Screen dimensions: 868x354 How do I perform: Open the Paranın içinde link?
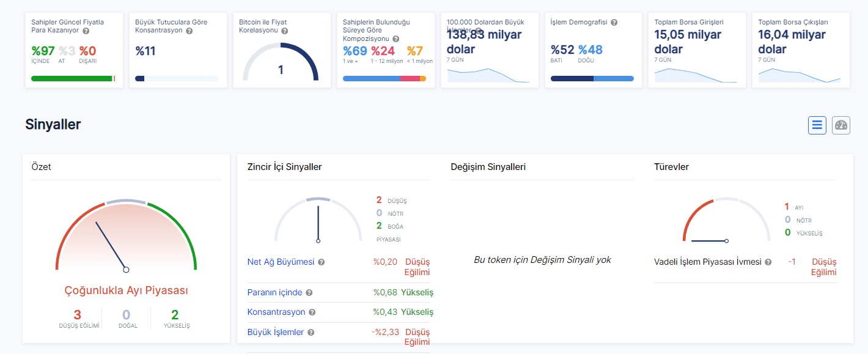274,292
